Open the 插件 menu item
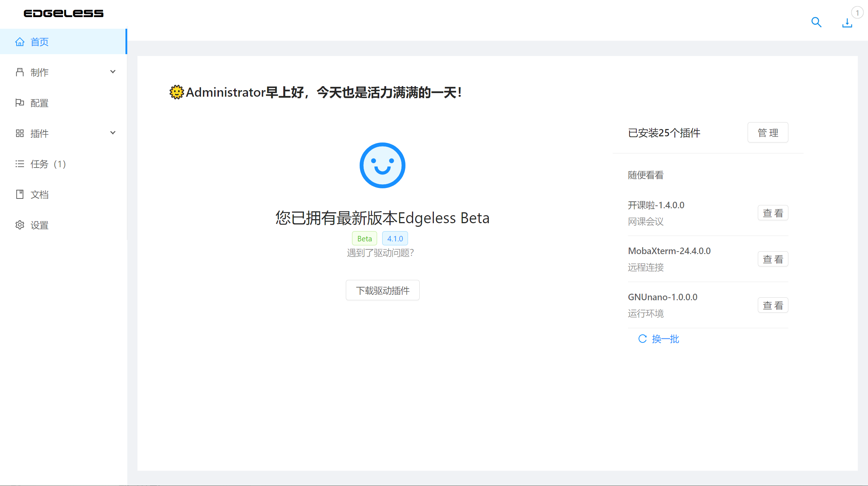The height and width of the screenshot is (486, 868). [63, 133]
